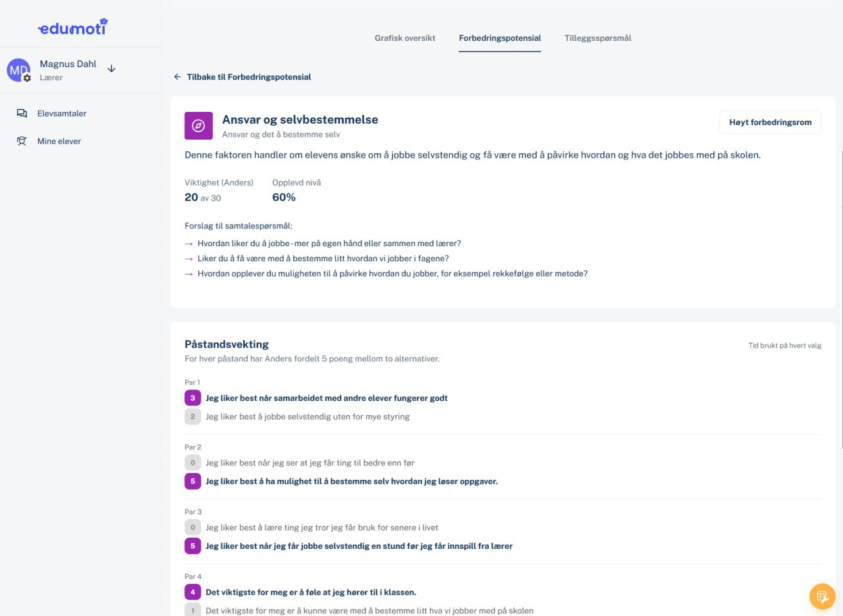Click score 0 badge in Par 2

tap(192, 463)
